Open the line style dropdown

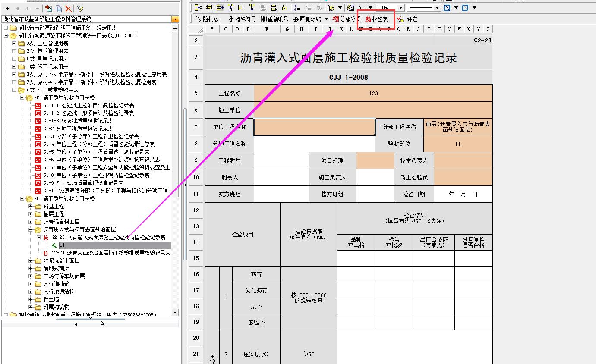coord(437,7)
